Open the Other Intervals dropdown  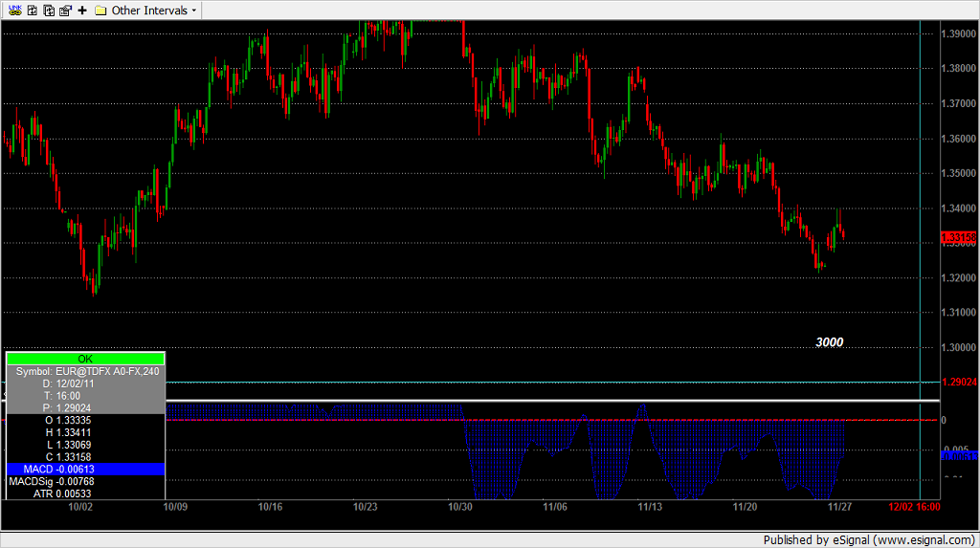pyautogui.click(x=154, y=10)
